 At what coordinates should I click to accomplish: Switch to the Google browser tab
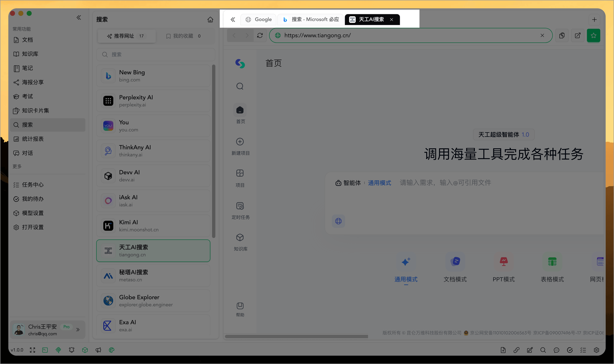tap(258, 19)
